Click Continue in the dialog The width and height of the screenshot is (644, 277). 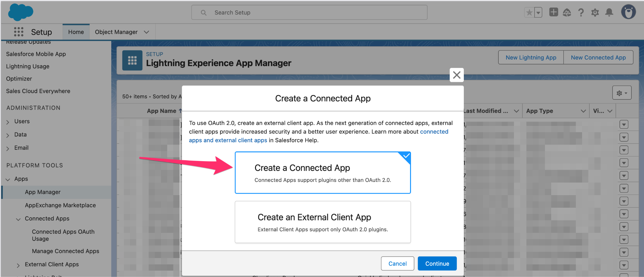[437, 263]
